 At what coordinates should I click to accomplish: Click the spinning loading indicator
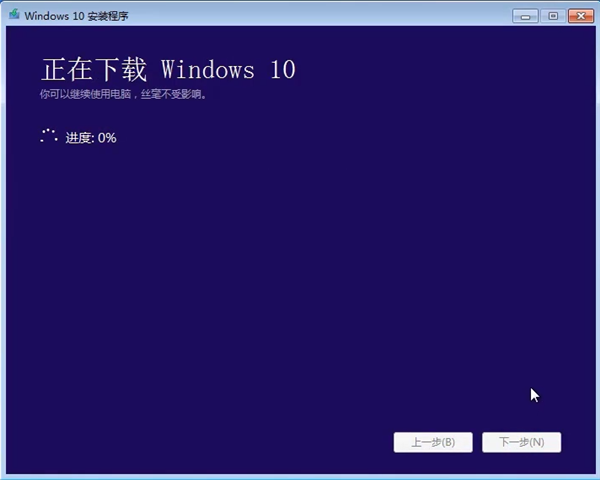(x=49, y=137)
